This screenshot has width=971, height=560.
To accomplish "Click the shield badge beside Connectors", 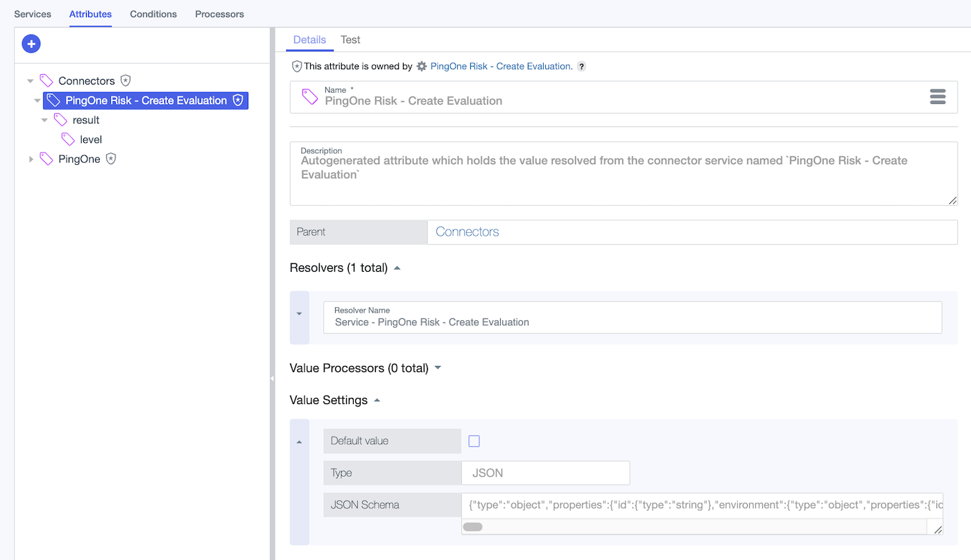I will (x=126, y=80).
